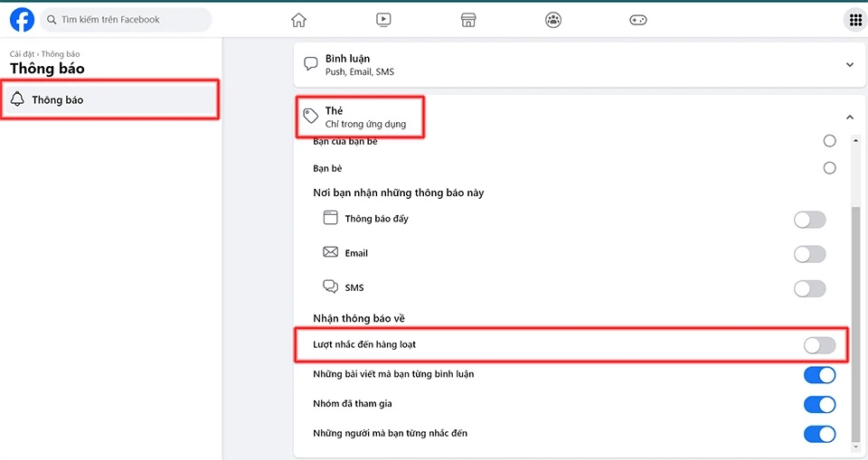This screenshot has height=460, width=868.
Task: Disable the Nhóm đã tham gia toggle
Action: pyautogui.click(x=820, y=405)
